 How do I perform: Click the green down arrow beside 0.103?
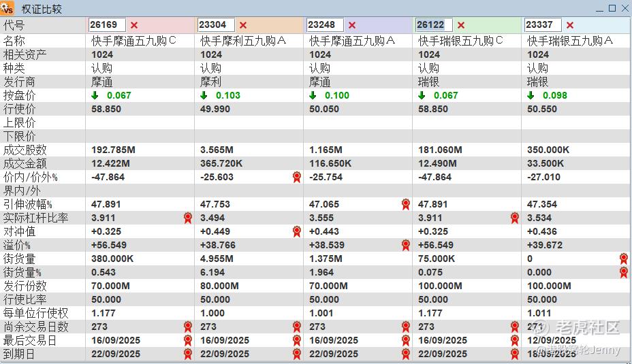click(204, 95)
